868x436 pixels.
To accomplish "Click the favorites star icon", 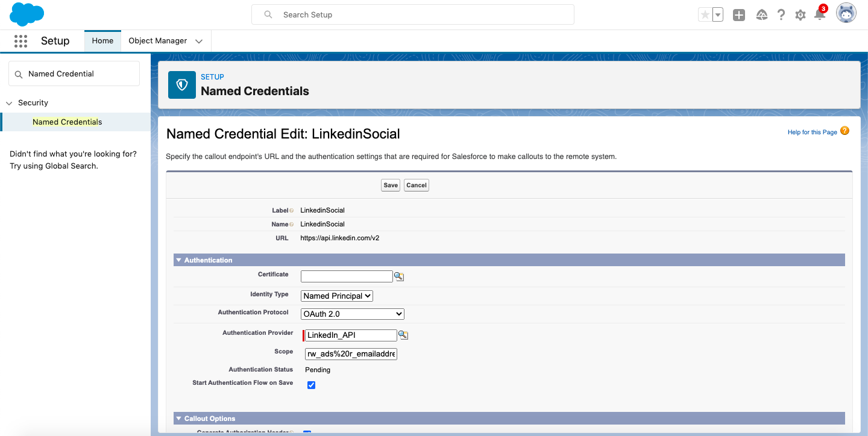I will point(705,15).
